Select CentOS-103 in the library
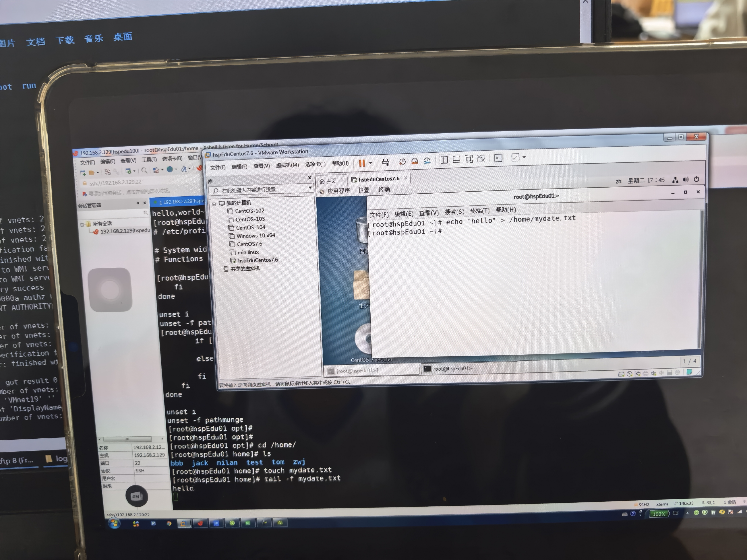This screenshot has width=747, height=560. [250, 219]
